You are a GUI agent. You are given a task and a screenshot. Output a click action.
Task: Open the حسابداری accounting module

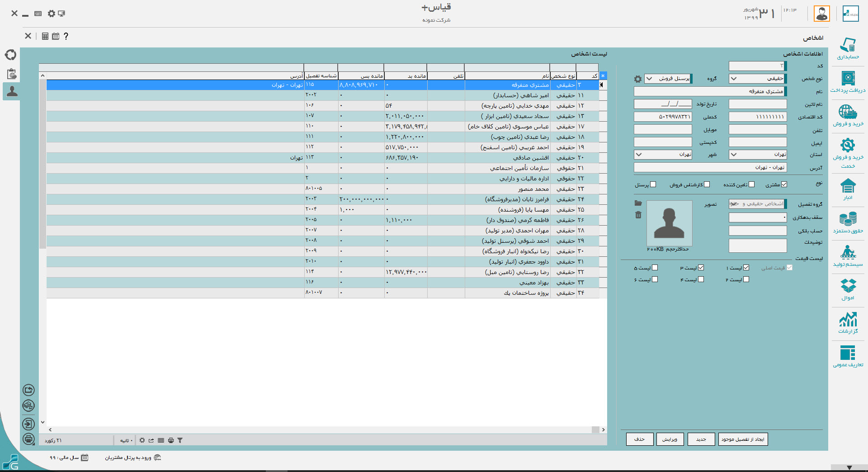pyautogui.click(x=848, y=49)
